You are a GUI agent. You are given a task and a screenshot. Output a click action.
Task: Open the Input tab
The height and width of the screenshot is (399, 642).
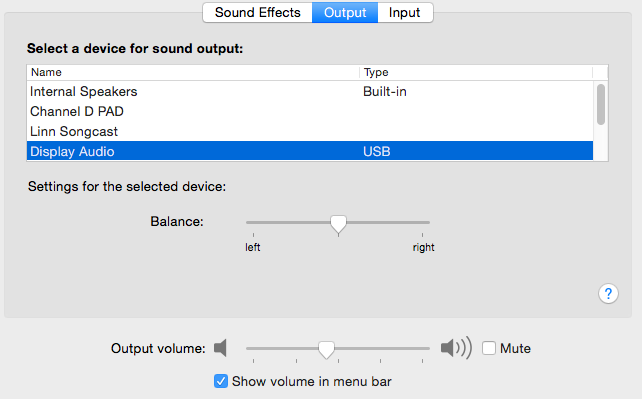point(405,13)
